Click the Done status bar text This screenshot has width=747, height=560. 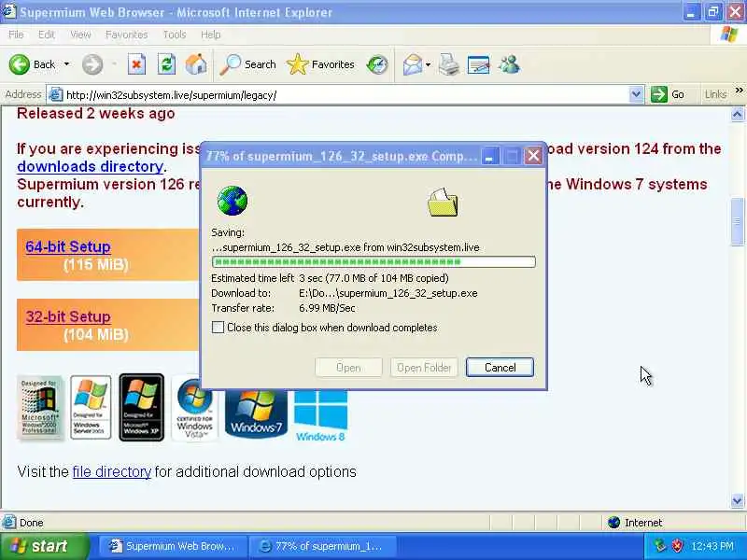pos(32,523)
